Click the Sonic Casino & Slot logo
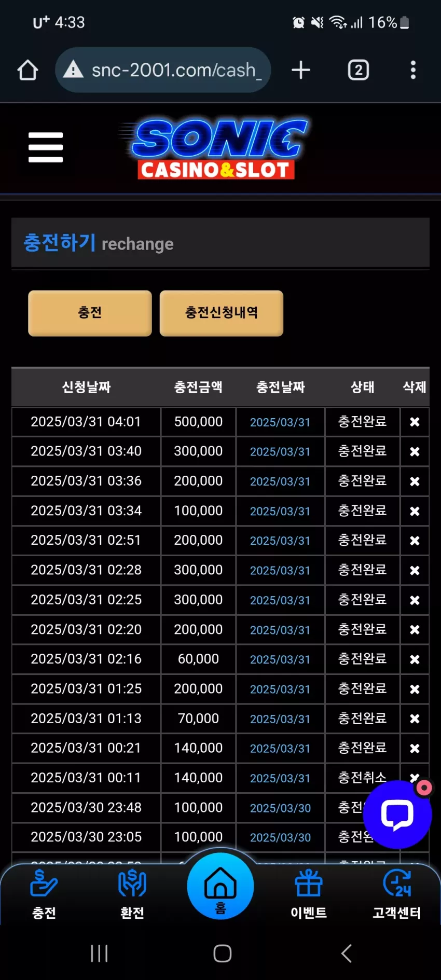 point(216,148)
